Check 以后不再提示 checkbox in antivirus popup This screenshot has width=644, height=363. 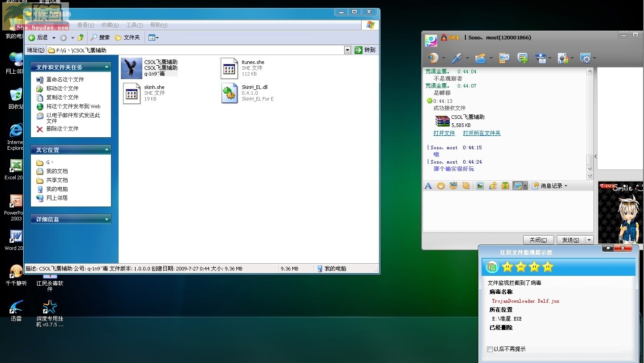tap(490, 349)
